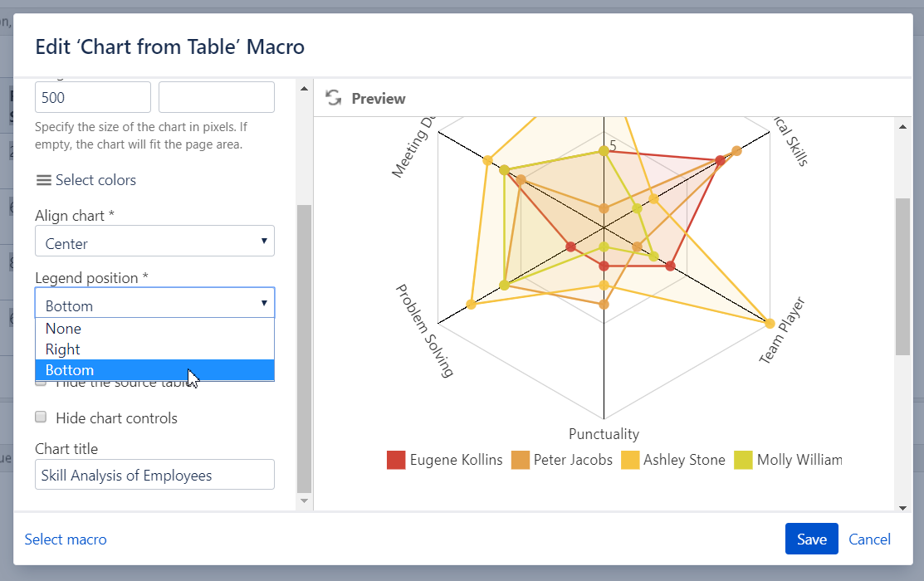Toggle Hide the source table checkbox
The height and width of the screenshot is (581, 924).
(x=41, y=383)
